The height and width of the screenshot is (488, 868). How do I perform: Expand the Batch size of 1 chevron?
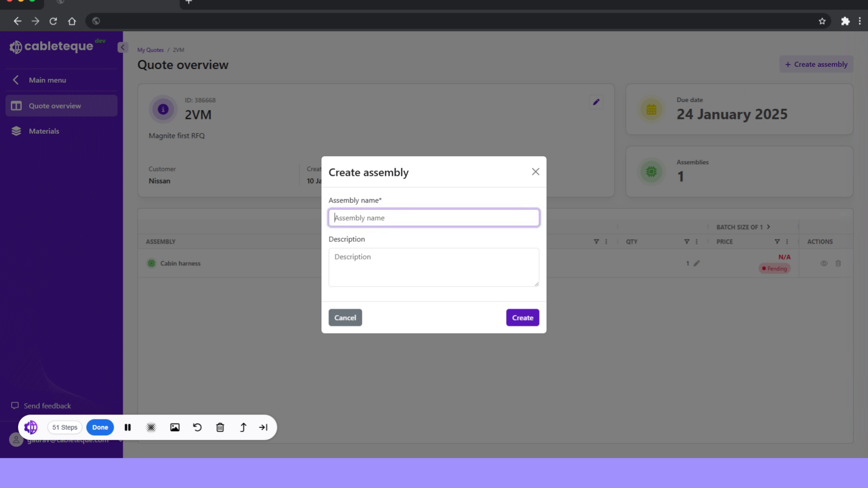pos(769,227)
